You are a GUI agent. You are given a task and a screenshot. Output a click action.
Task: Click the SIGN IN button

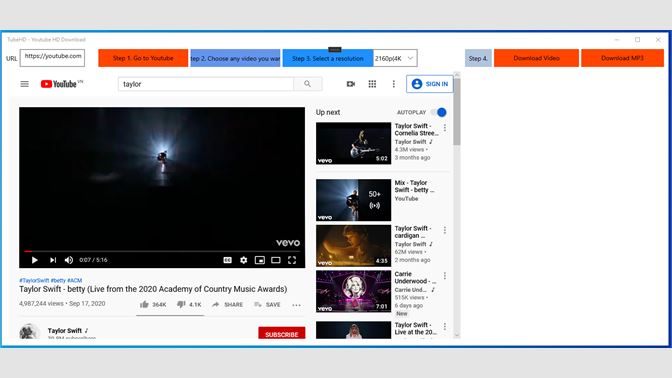429,84
